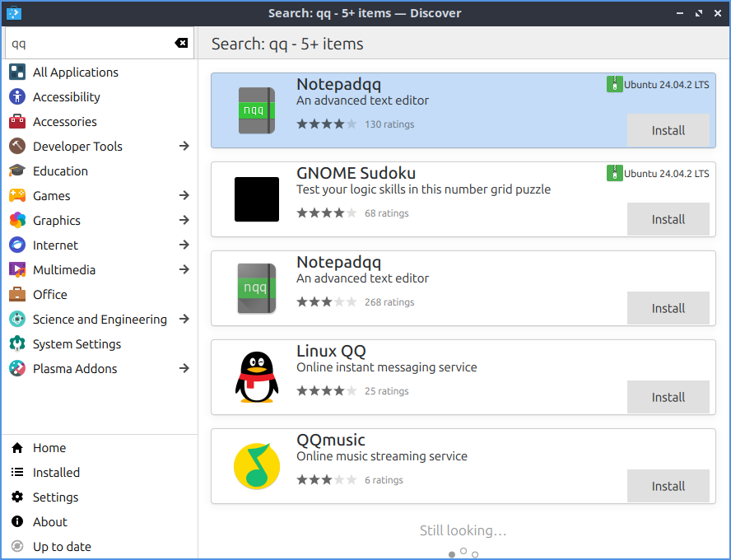Open the About page
The height and width of the screenshot is (560, 731).
coord(100,522)
